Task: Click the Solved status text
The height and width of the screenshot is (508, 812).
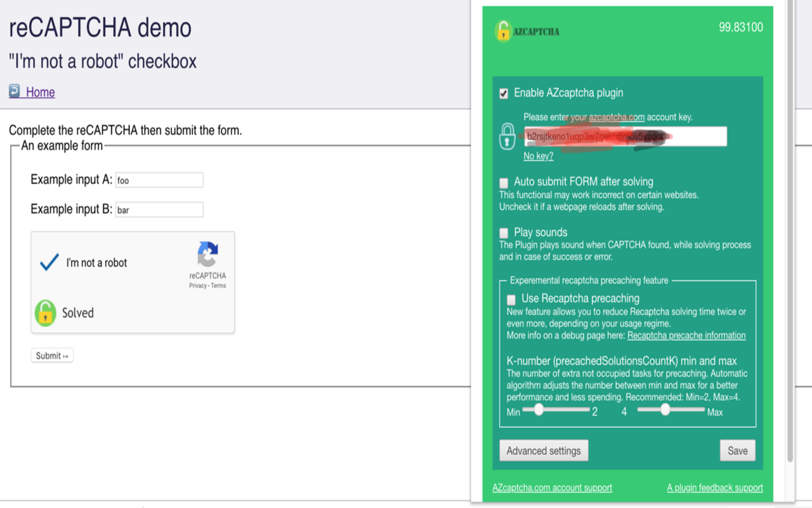Action: pos(78,313)
